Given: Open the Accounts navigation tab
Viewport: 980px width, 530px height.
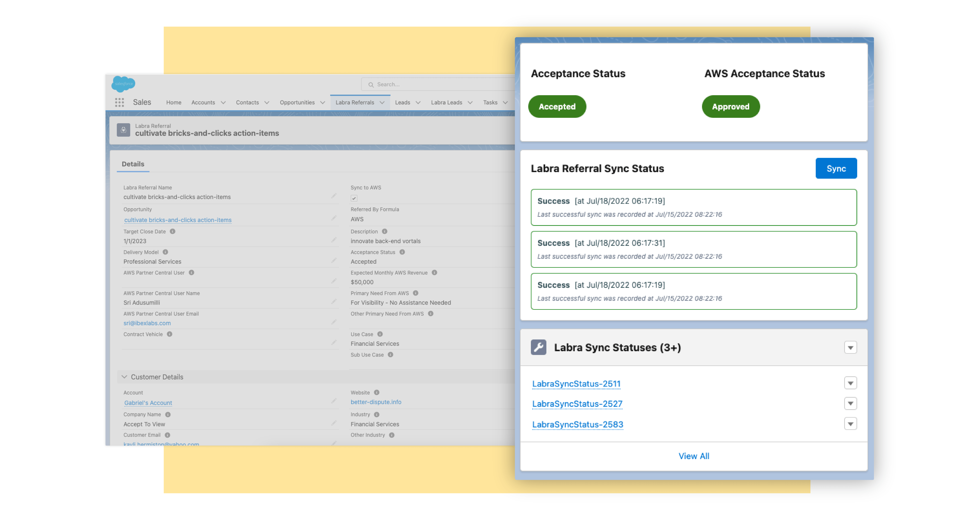Looking at the screenshot, I should click(x=203, y=102).
